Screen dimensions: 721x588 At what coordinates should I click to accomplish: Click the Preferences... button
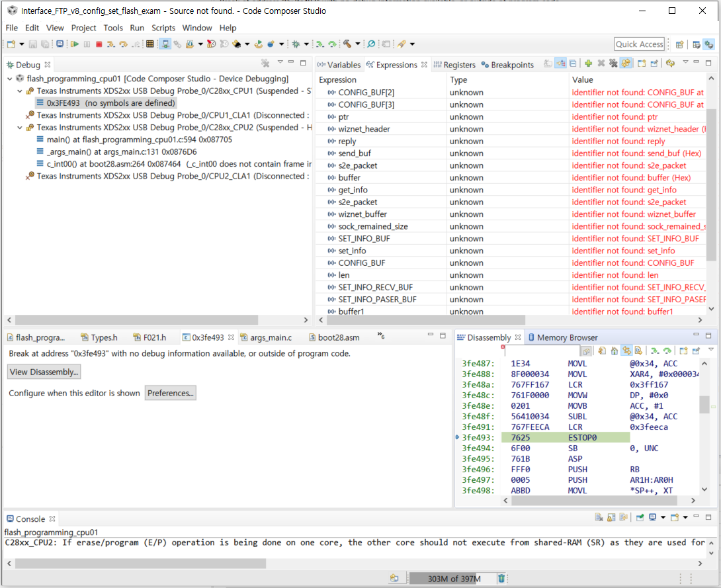click(171, 393)
